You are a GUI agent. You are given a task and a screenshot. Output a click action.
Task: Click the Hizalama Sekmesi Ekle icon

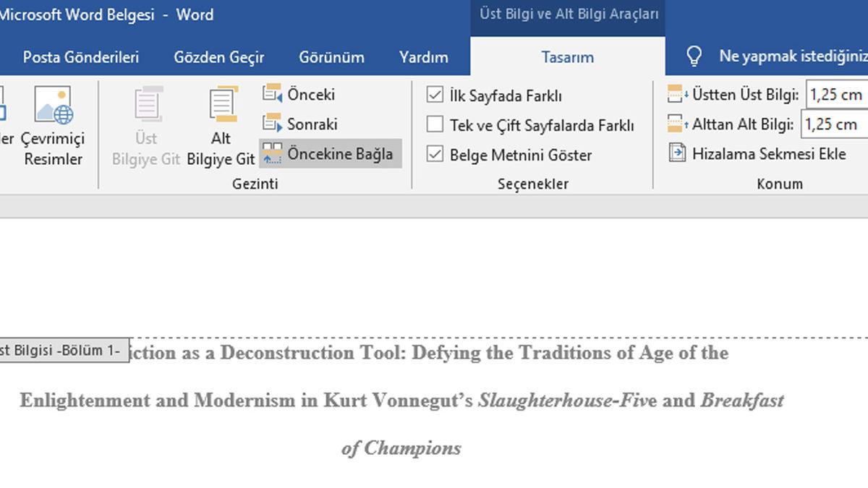[x=677, y=153]
